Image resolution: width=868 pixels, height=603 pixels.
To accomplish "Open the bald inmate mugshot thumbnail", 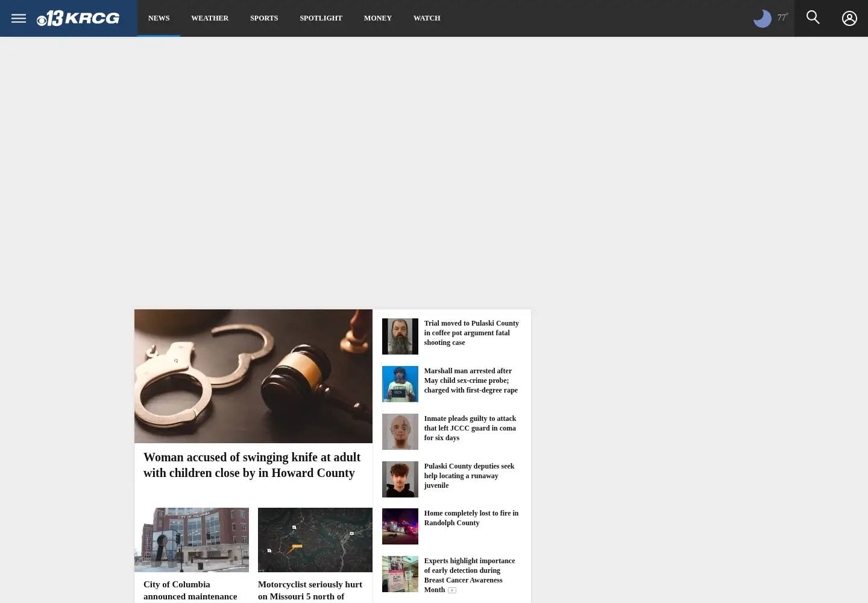I will point(400,432).
